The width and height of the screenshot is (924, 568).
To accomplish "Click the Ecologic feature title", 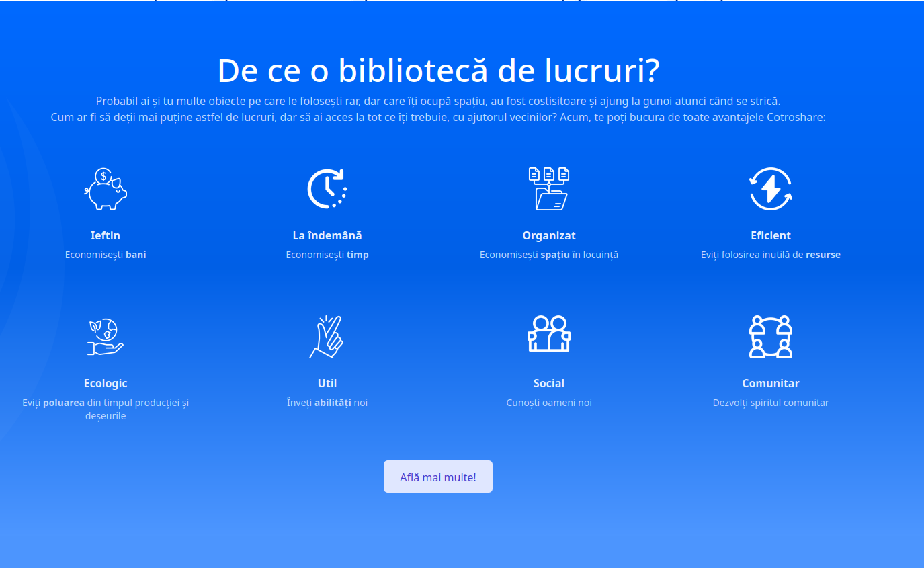I will pos(106,383).
